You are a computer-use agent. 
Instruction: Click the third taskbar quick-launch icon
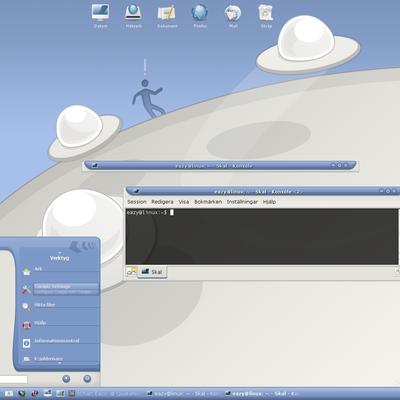tap(35, 394)
